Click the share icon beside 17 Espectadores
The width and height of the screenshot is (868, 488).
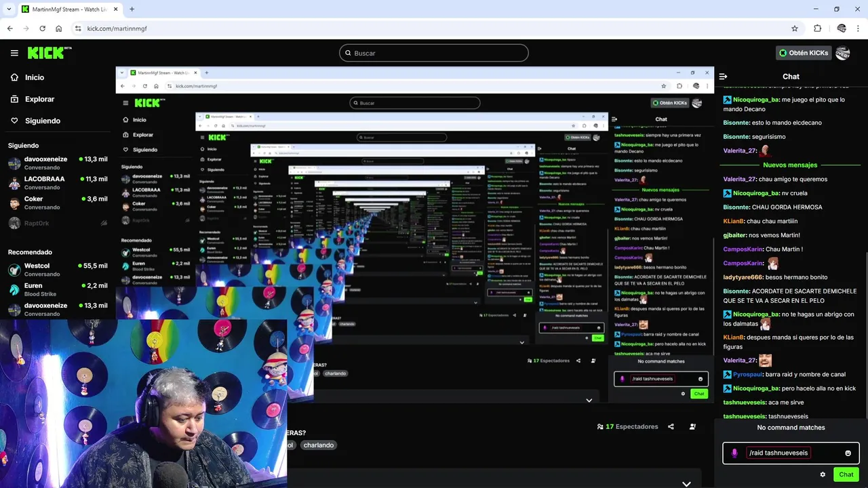click(671, 427)
